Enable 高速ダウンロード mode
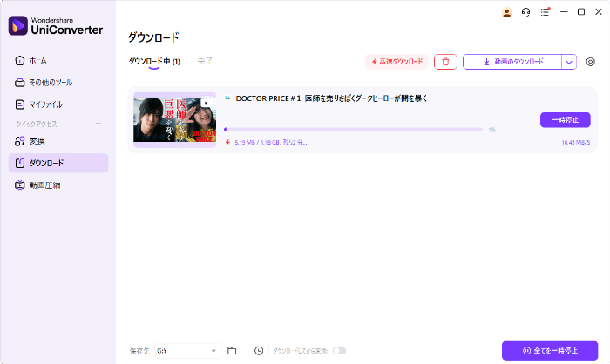 click(x=396, y=62)
